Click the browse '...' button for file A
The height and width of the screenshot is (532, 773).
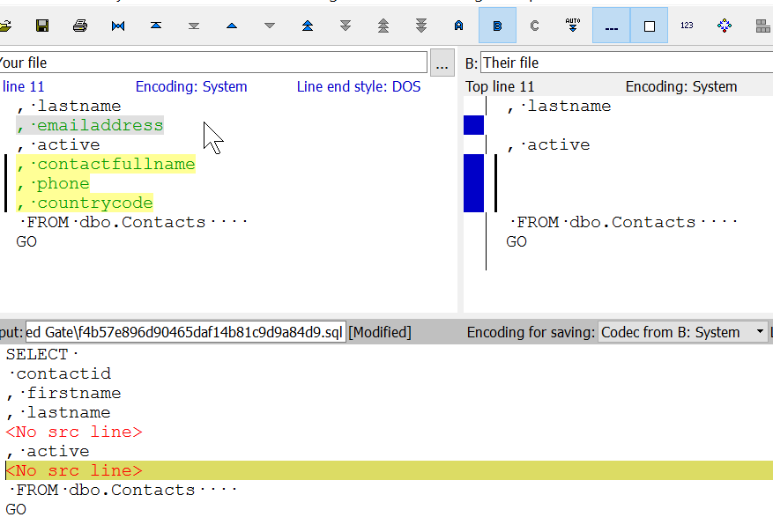pyautogui.click(x=442, y=63)
